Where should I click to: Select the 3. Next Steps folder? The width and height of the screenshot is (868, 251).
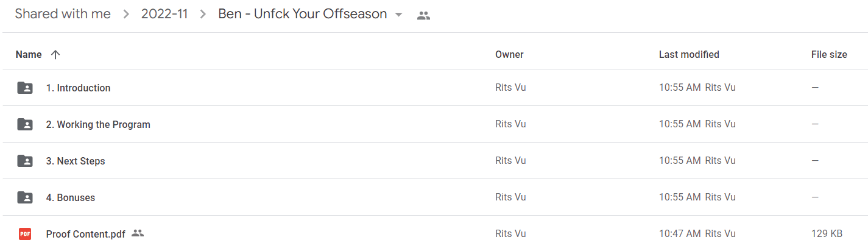(x=434, y=161)
